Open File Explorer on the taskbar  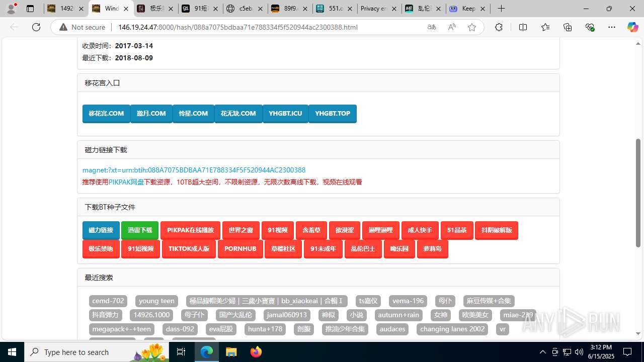(231, 352)
